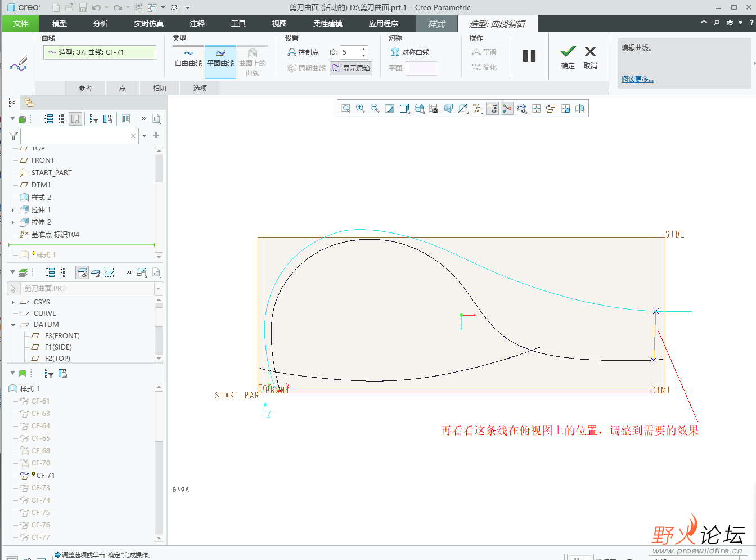Image resolution: width=756 pixels, height=560 pixels.
Task: Click Undo arrow icon
Action: point(96,7)
